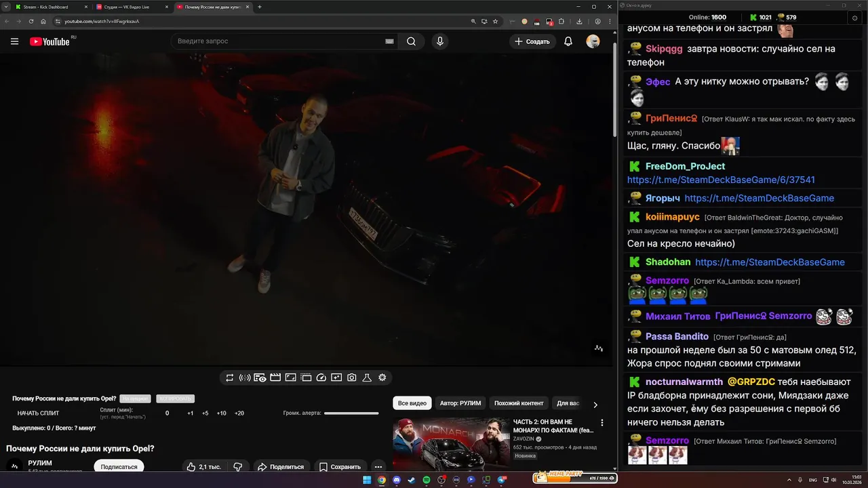Click the browser address bar URL
Viewport: 868px width, 488px height.
click(102, 21)
